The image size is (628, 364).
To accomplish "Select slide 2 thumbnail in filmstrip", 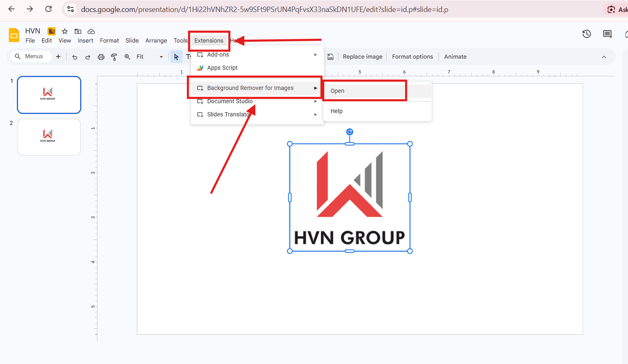I will (49, 137).
